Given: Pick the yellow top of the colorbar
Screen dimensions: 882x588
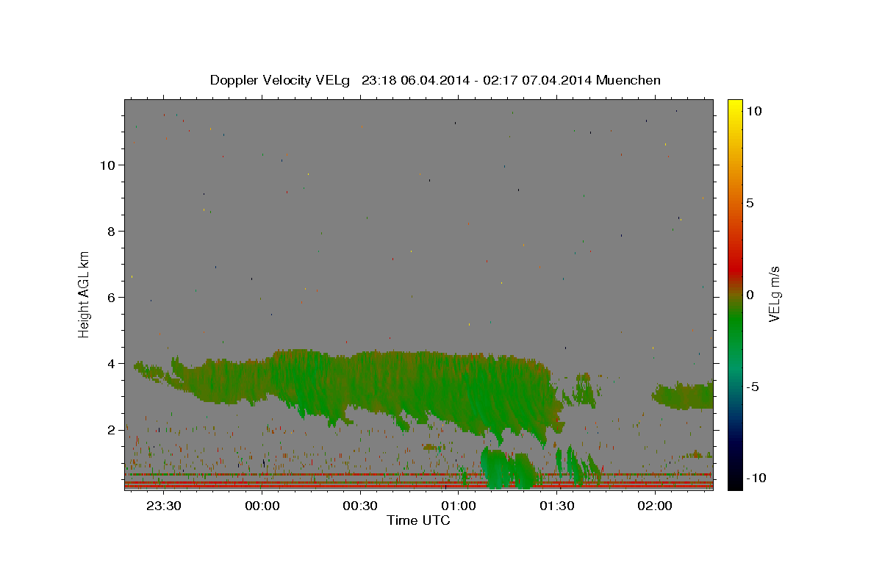Looking at the screenshot, I should 734,104.
